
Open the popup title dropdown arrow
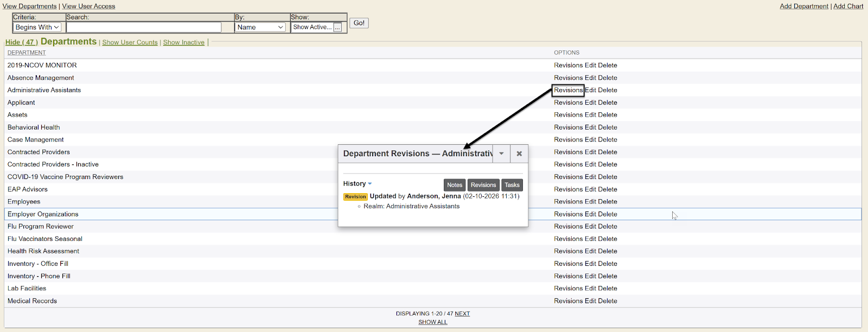pyautogui.click(x=501, y=154)
